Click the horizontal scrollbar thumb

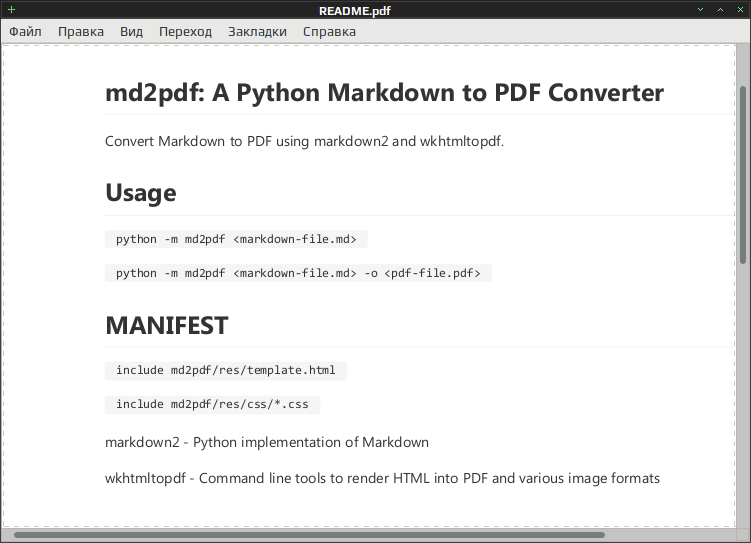click(309, 535)
